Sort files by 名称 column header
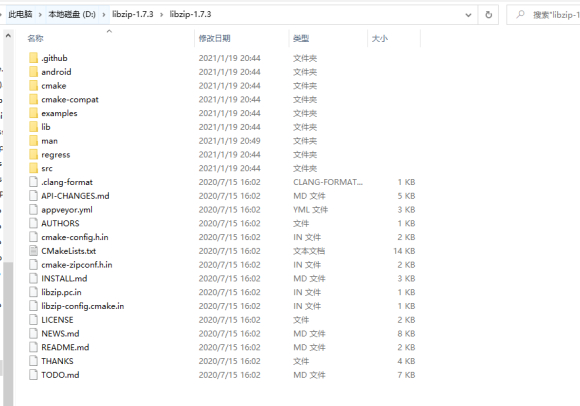Viewport: 580px width, 406px height. [x=36, y=38]
